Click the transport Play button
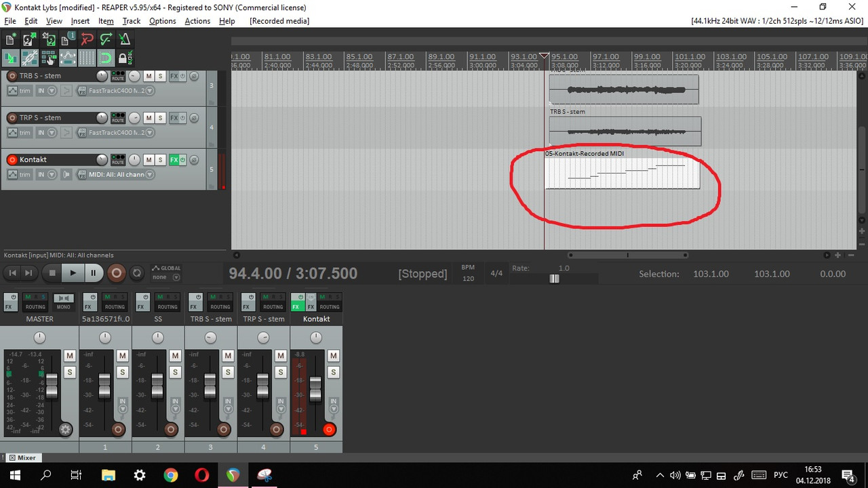The width and height of the screenshot is (868, 488). click(x=73, y=273)
